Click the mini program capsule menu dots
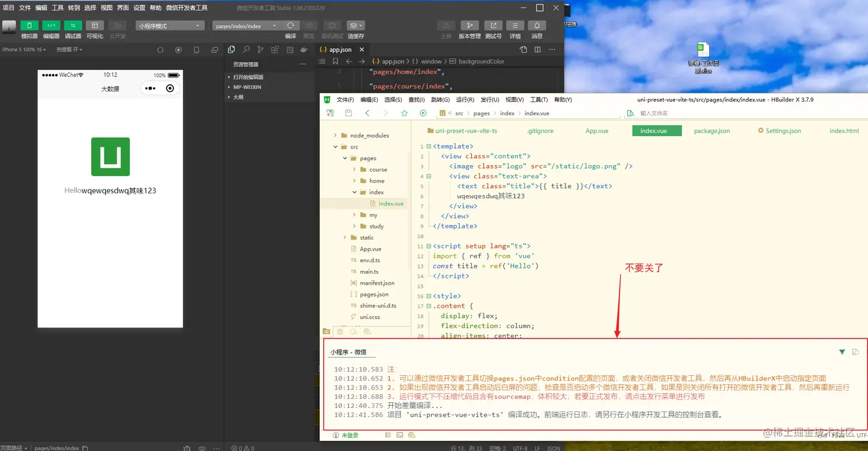The height and width of the screenshot is (451, 868). (150, 88)
